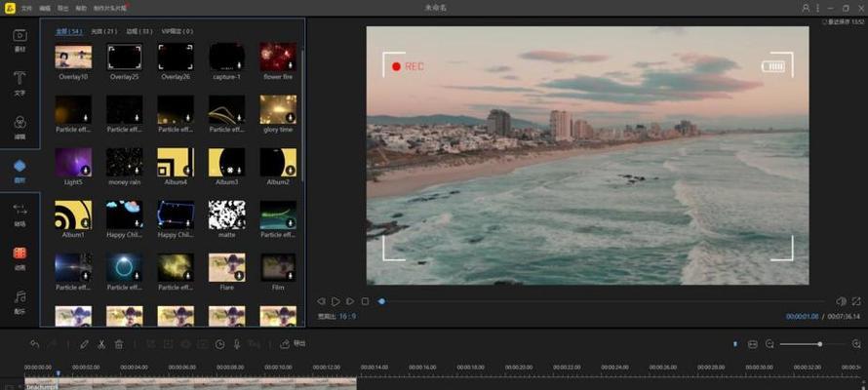The height and width of the screenshot is (390, 868).
Task: Open the Transitions sidebar panel
Action: (20, 214)
